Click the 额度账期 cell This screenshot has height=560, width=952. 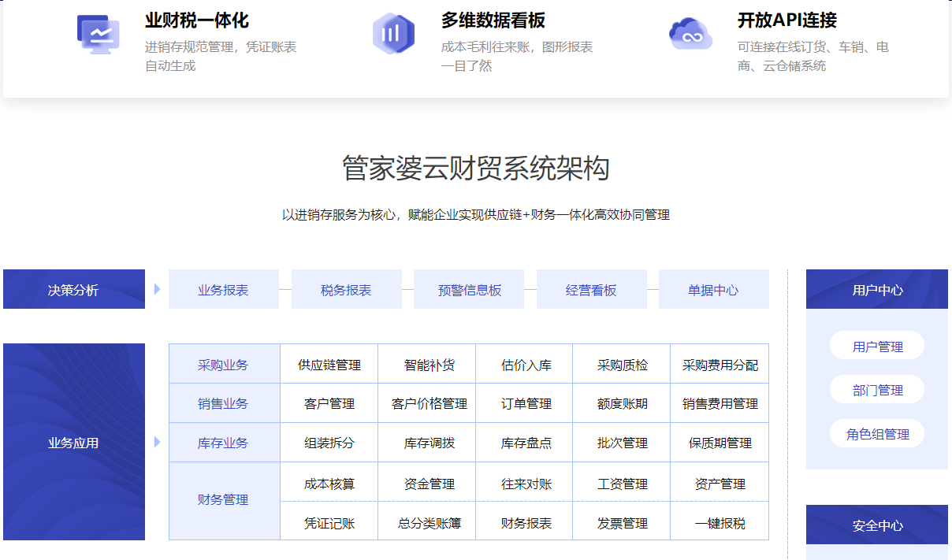coord(623,403)
